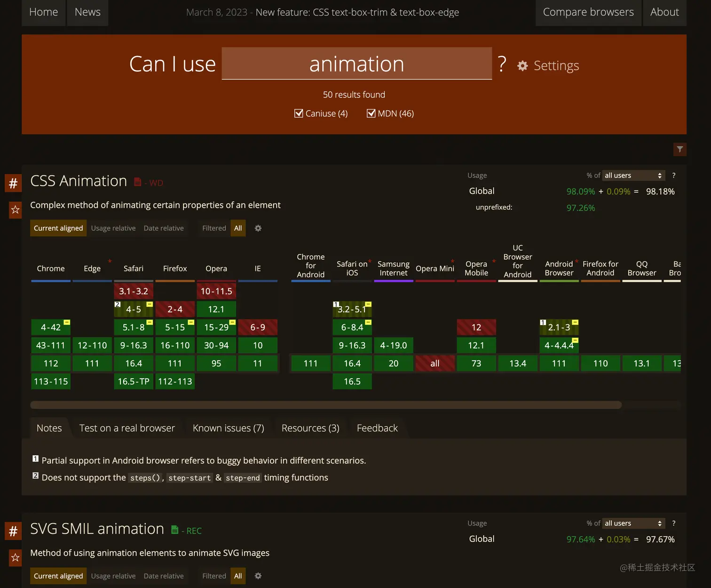
Task: Open SVG SMIL table settings gear
Action: (258, 576)
